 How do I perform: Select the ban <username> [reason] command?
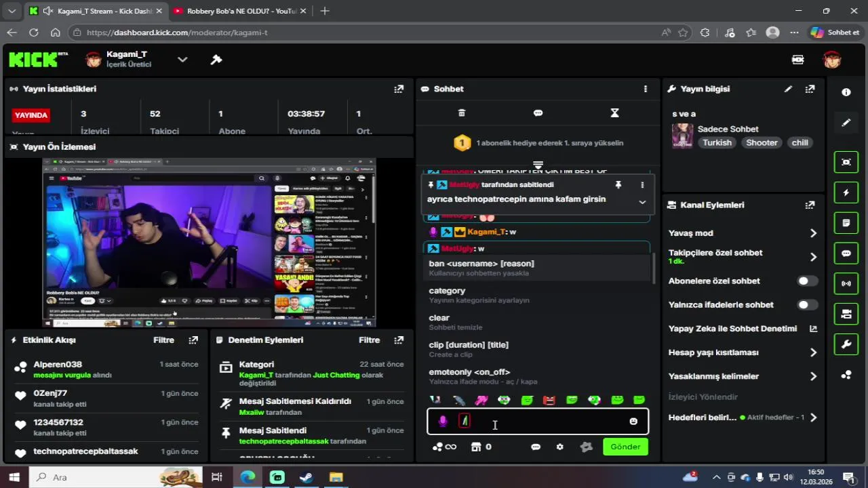coord(539,268)
